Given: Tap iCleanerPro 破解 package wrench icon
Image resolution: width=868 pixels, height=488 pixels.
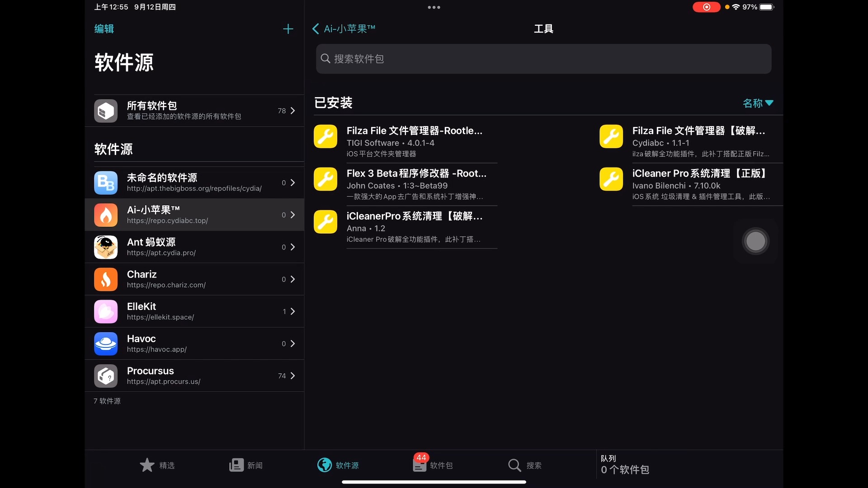Looking at the screenshot, I should click(x=325, y=222).
